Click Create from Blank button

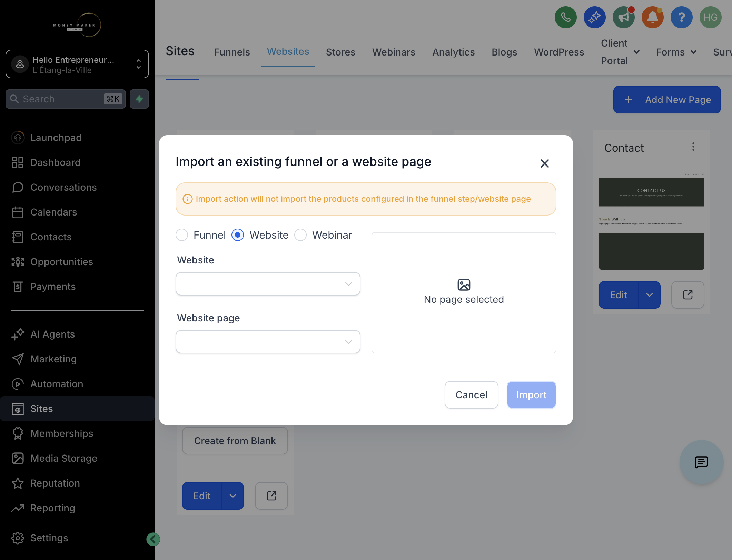pyautogui.click(x=235, y=441)
